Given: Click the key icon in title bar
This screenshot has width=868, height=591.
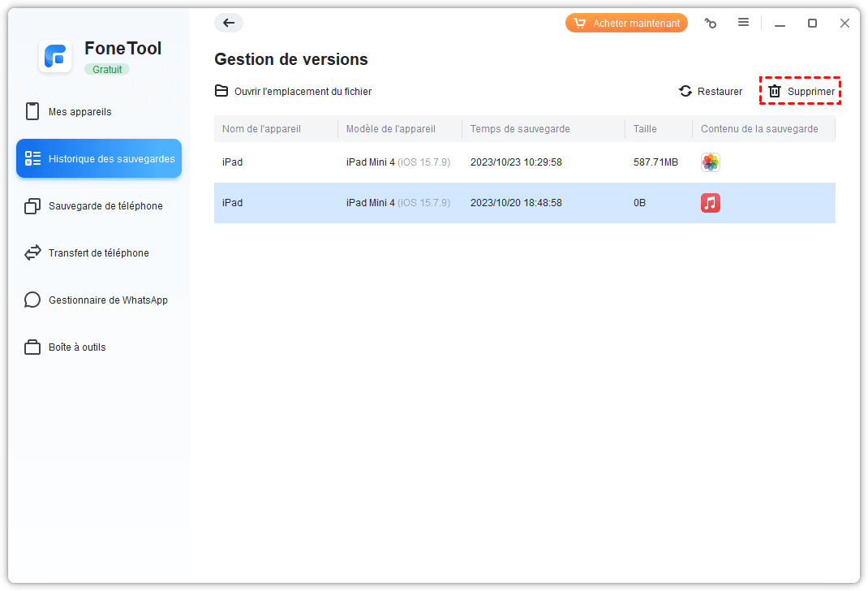Looking at the screenshot, I should pos(711,24).
